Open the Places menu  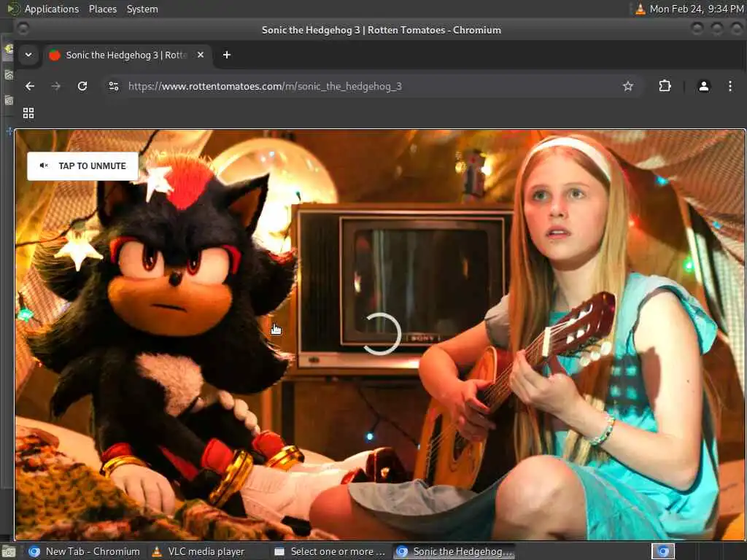pyautogui.click(x=103, y=9)
